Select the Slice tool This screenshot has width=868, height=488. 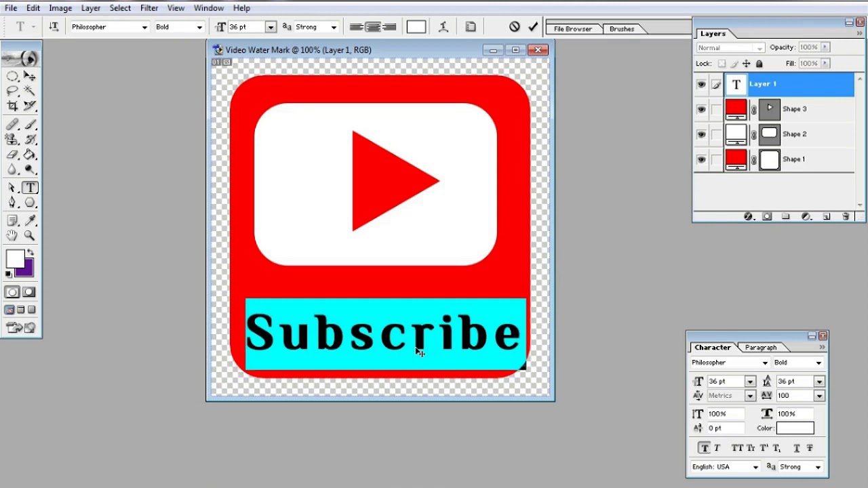[x=30, y=106]
